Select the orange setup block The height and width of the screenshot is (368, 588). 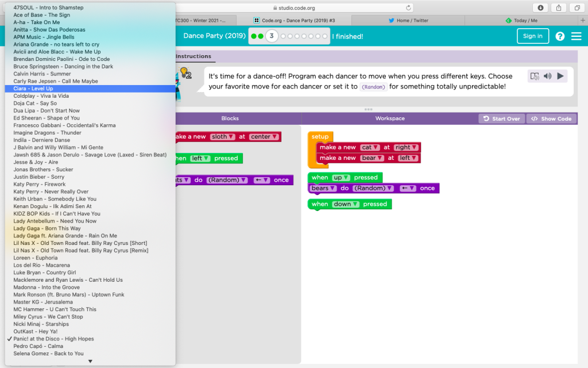pyautogui.click(x=320, y=136)
